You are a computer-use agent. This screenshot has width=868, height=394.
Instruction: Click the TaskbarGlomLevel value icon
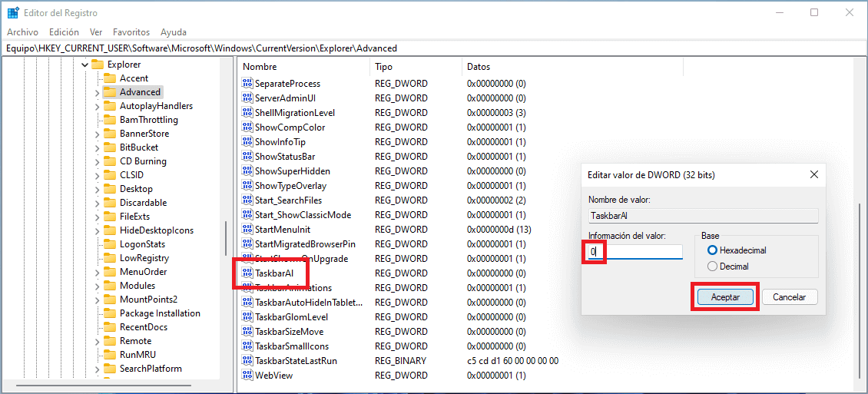click(247, 317)
